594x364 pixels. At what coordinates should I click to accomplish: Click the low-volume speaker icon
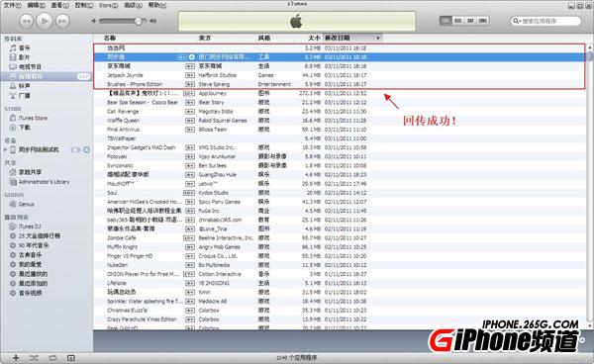tap(94, 21)
